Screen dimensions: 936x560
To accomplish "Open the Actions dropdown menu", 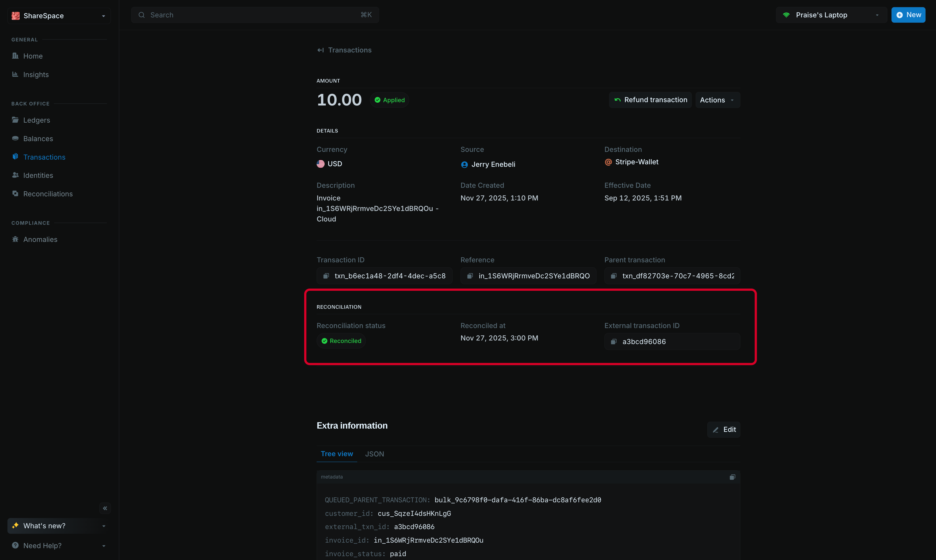I will 717,100.
